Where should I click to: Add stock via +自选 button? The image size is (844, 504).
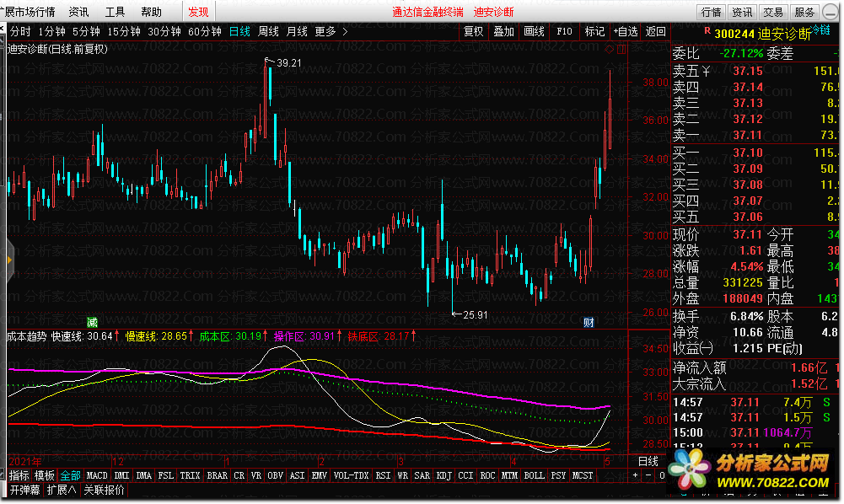(x=626, y=32)
